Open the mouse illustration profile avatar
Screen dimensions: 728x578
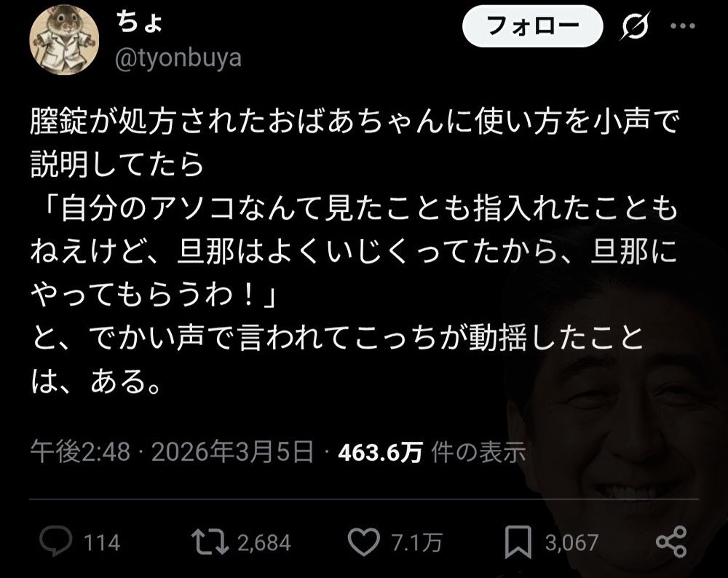tap(64, 40)
